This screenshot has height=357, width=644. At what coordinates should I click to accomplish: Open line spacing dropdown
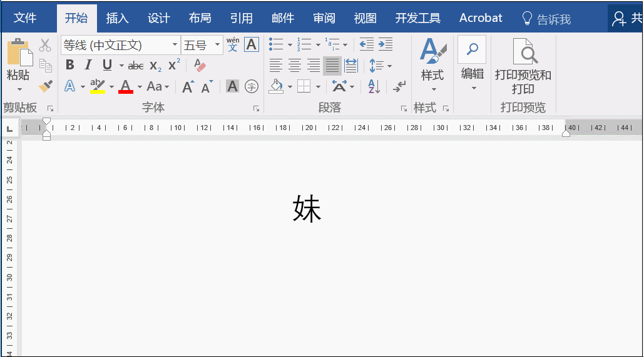[x=381, y=66]
